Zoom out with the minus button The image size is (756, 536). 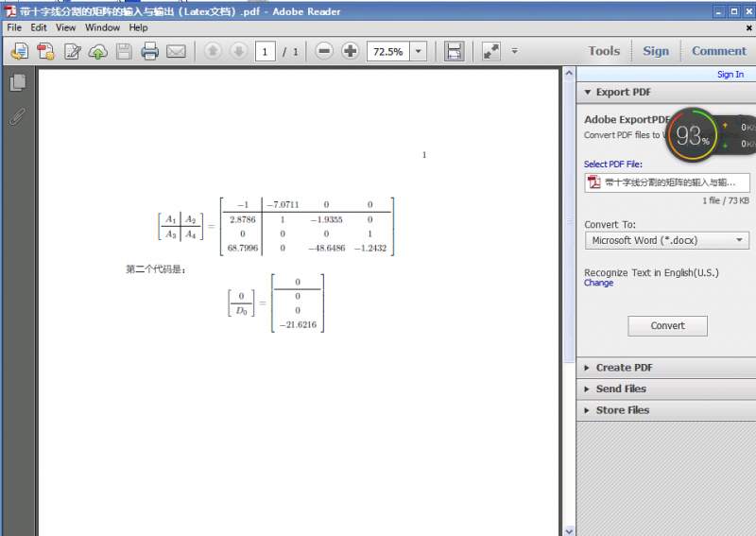(x=324, y=51)
